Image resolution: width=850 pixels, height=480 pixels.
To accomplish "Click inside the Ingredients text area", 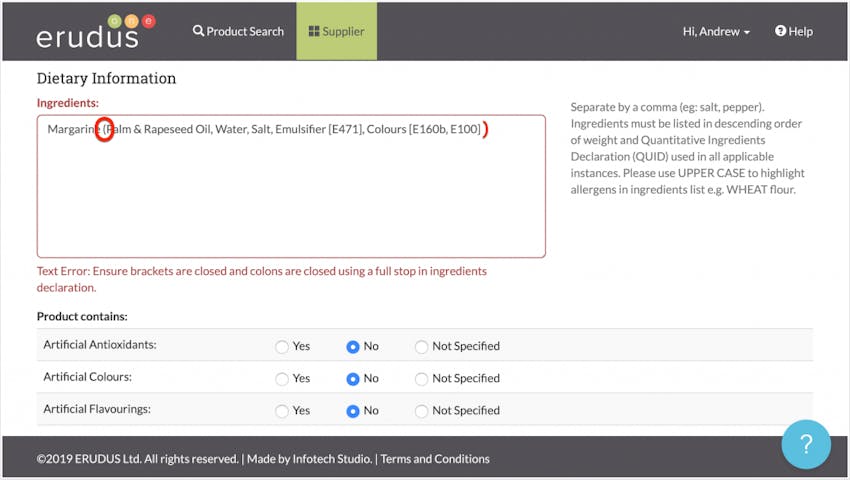I will coord(291,186).
